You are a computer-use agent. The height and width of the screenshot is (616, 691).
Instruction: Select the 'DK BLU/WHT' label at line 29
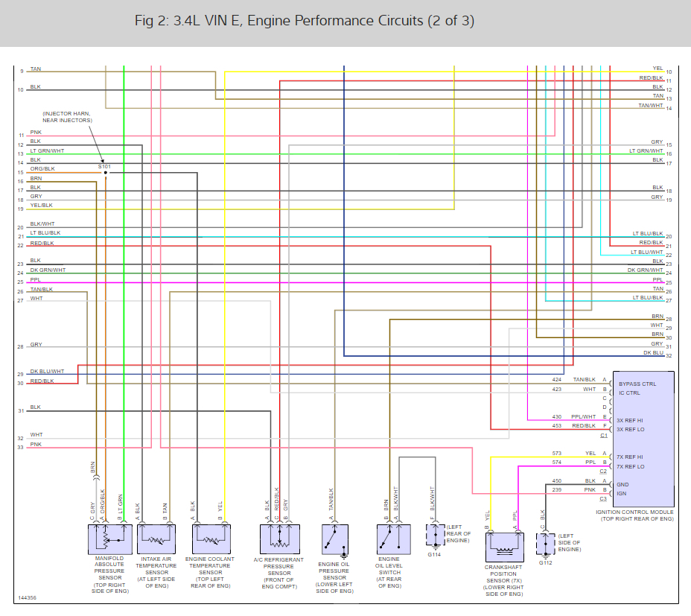[47, 371]
